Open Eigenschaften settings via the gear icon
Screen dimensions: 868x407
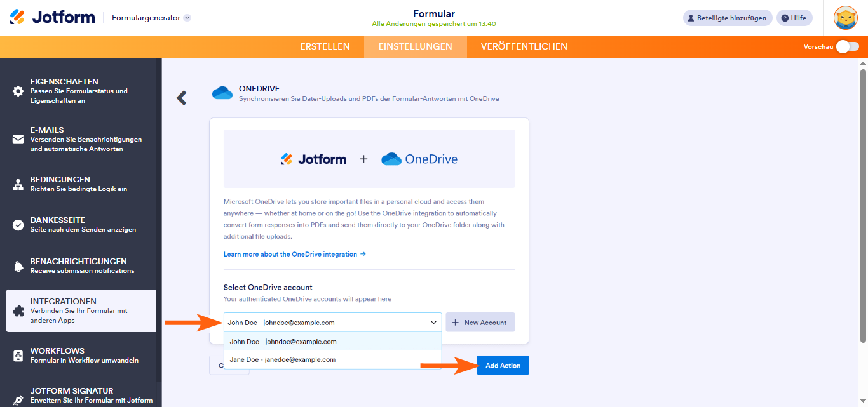[17, 90]
